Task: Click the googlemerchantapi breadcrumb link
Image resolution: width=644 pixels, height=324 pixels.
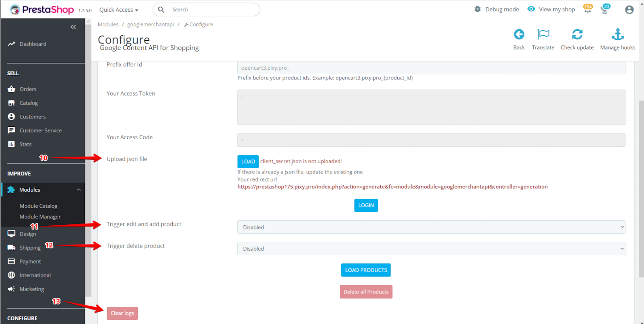Action: (151, 25)
